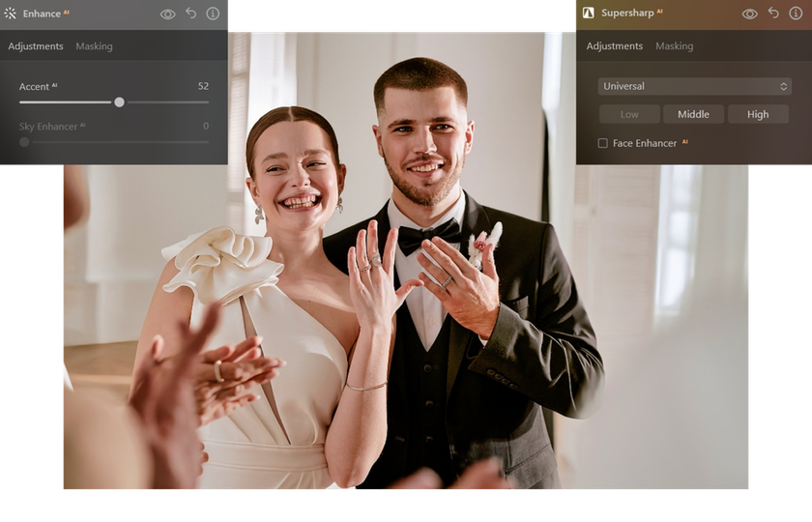Enable the Face Enhancer checkbox

603,143
